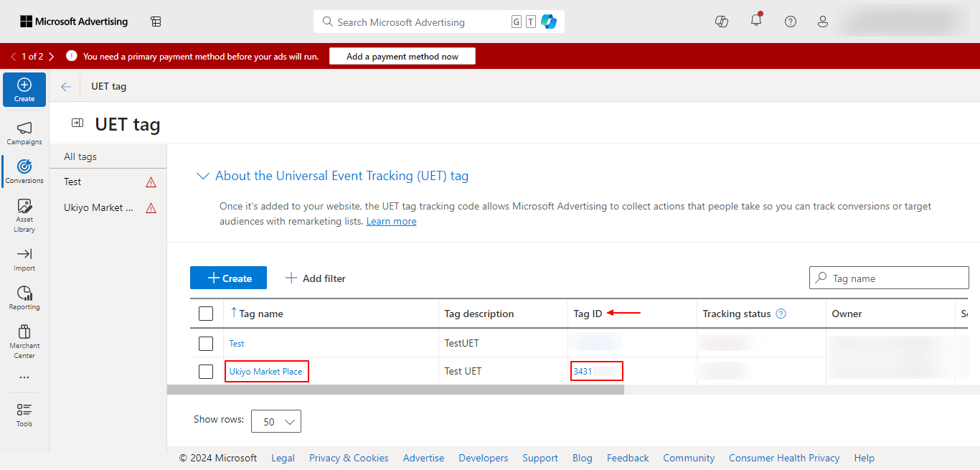Open the Legal footer link
Image resolution: width=980 pixels, height=470 pixels.
click(x=283, y=458)
